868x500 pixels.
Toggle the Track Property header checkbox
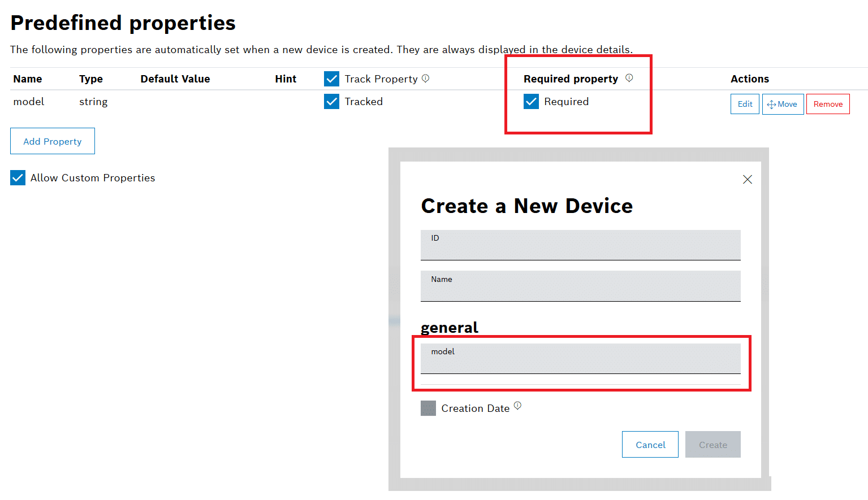[332, 79]
